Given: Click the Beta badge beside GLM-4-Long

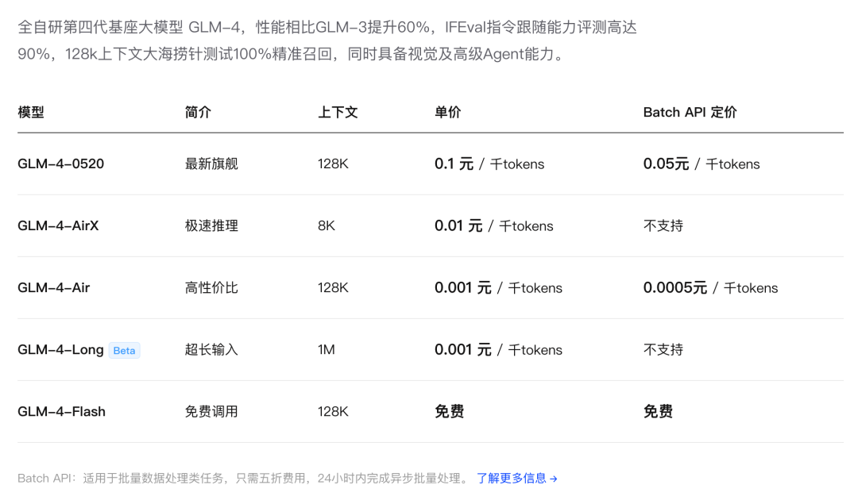Looking at the screenshot, I should click(x=124, y=350).
